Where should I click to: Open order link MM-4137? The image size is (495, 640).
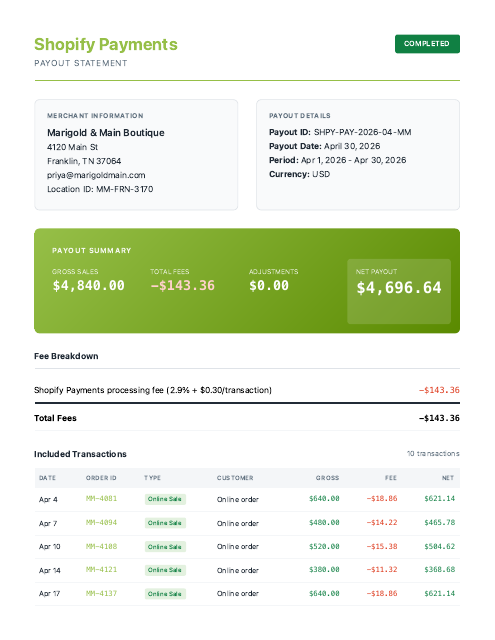[101, 593]
